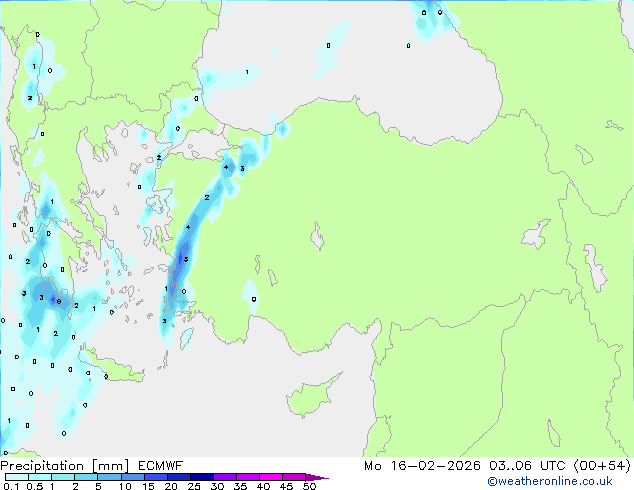
Task: Select the 45–50 mm legend swatch
Action: click(x=294, y=477)
